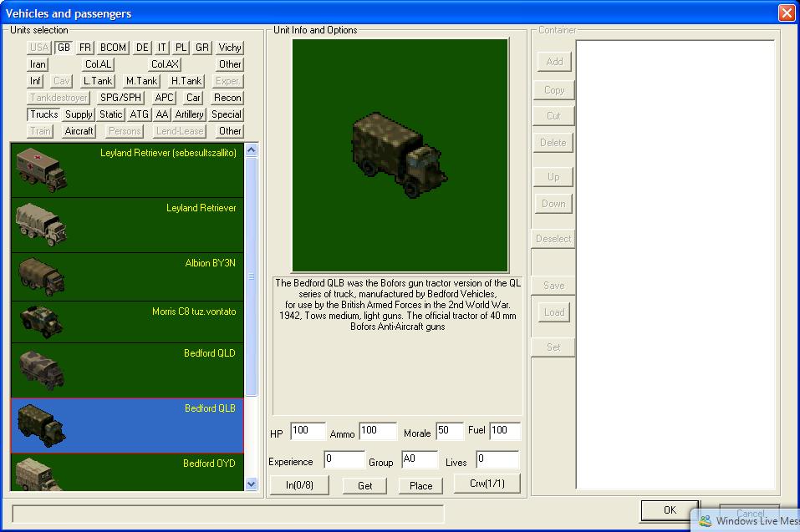The image size is (800, 532).
Task: Click the Morris C8 tuz.vontato label
Action: click(194, 312)
